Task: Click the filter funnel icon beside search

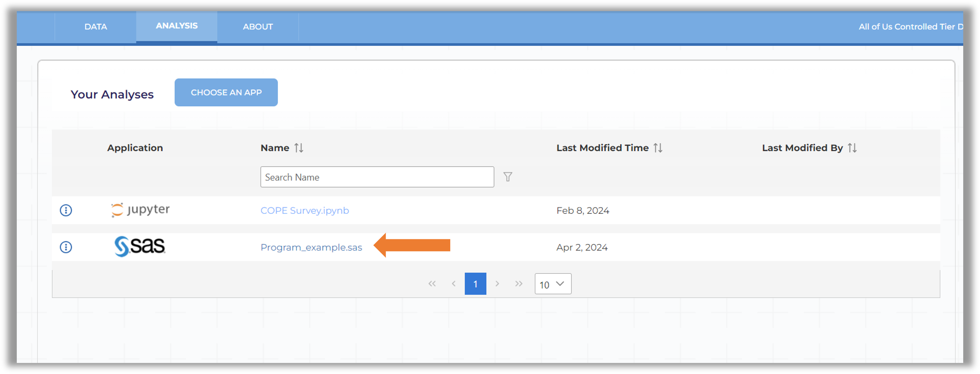Action: pos(508,176)
